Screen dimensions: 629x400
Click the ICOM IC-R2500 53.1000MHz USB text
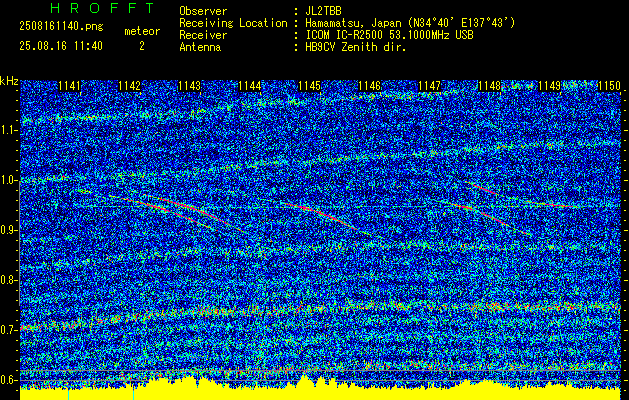tap(389, 35)
